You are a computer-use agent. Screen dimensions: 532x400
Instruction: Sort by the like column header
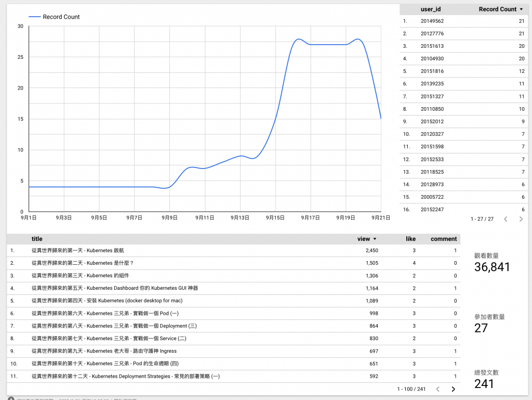pos(410,239)
